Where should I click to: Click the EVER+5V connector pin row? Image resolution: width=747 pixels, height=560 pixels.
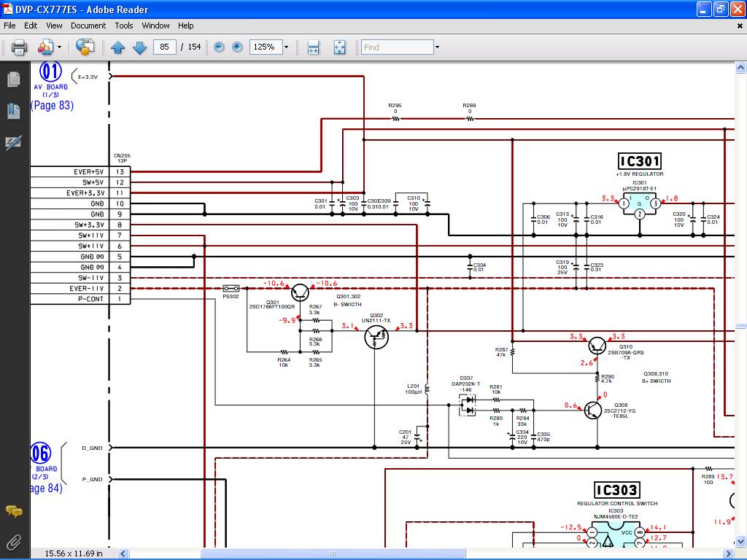[80, 172]
